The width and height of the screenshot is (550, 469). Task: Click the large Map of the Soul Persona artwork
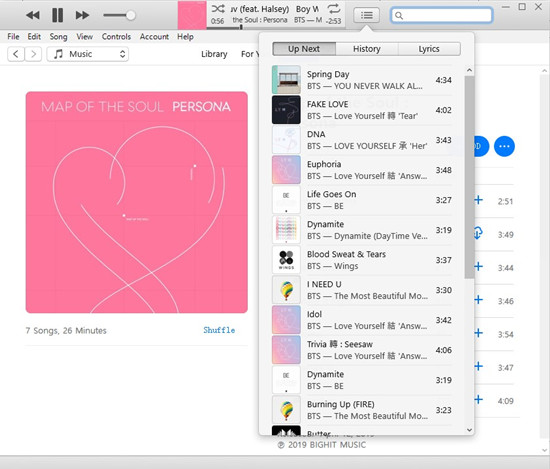tap(136, 202)
